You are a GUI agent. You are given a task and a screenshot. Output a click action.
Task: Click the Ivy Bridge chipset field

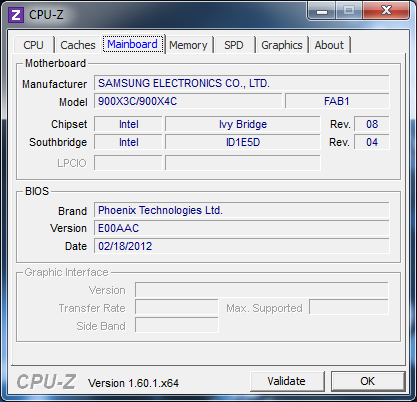[x=243, y=124]
